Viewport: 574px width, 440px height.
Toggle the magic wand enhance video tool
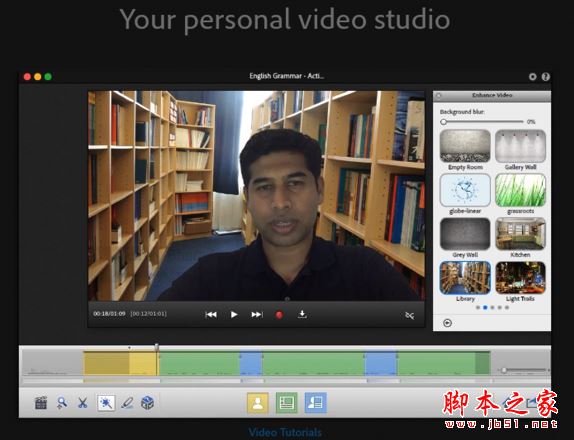click(x=106, y=403)
